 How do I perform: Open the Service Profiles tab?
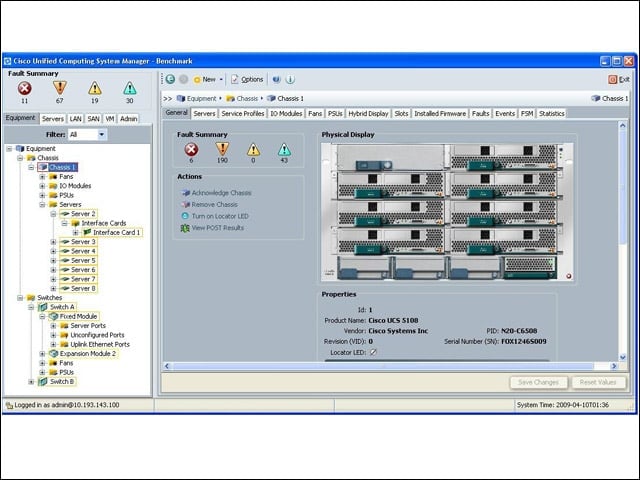[x=243, y=113]
